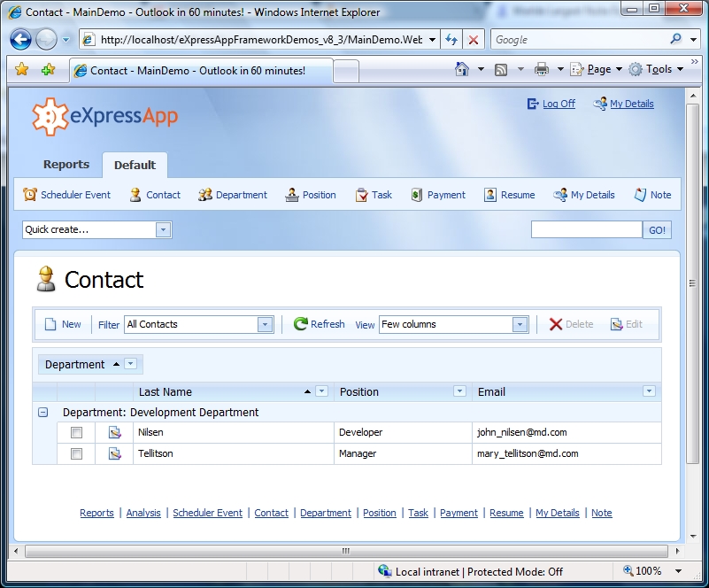Open Favorites Center star icon
This screenshot has width=709, height=588.
click(x=22, y=69)
